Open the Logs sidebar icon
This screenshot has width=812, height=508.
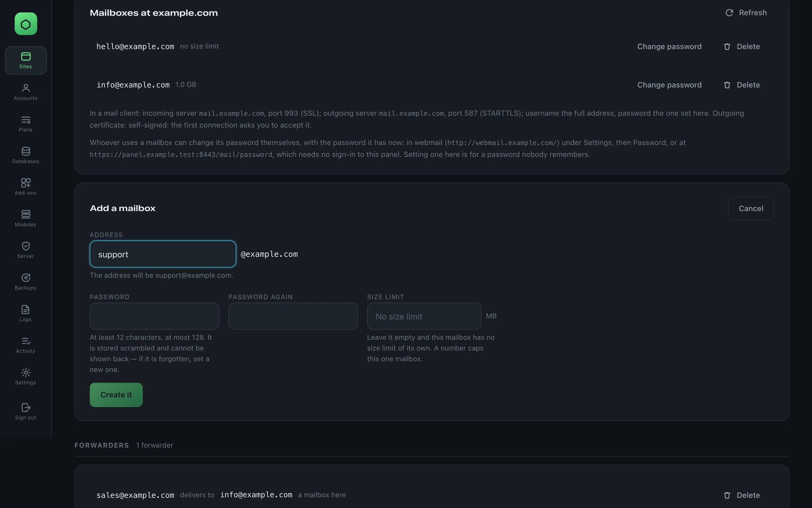point(26,309)
